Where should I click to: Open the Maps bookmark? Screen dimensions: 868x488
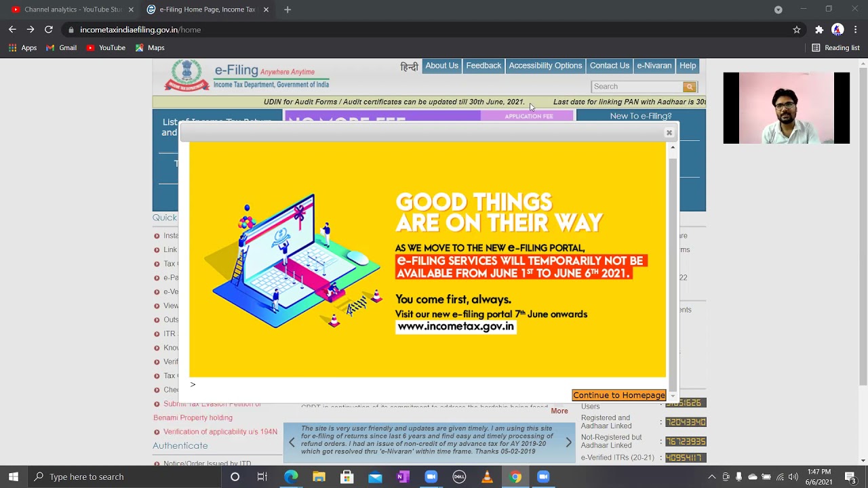point(150,48)
